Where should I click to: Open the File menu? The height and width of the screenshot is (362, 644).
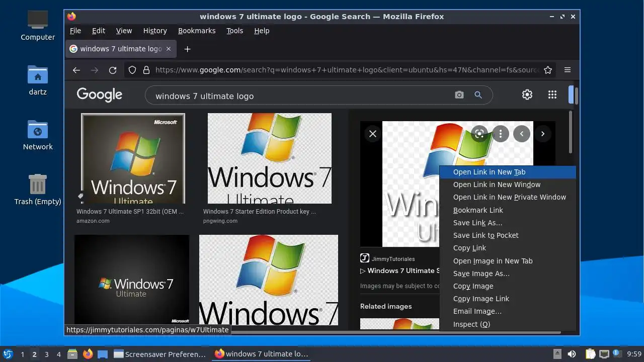click(75, 31)
